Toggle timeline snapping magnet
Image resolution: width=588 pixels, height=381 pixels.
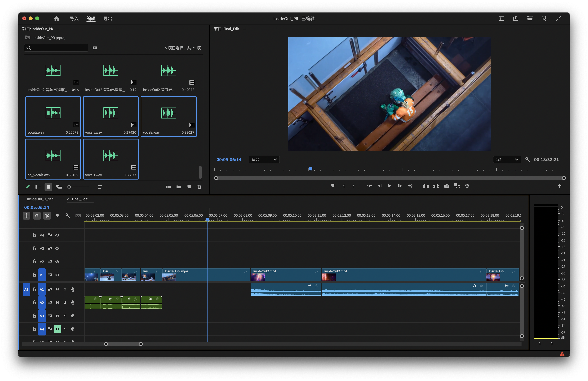pyautogui.click(x=37, y=216)
